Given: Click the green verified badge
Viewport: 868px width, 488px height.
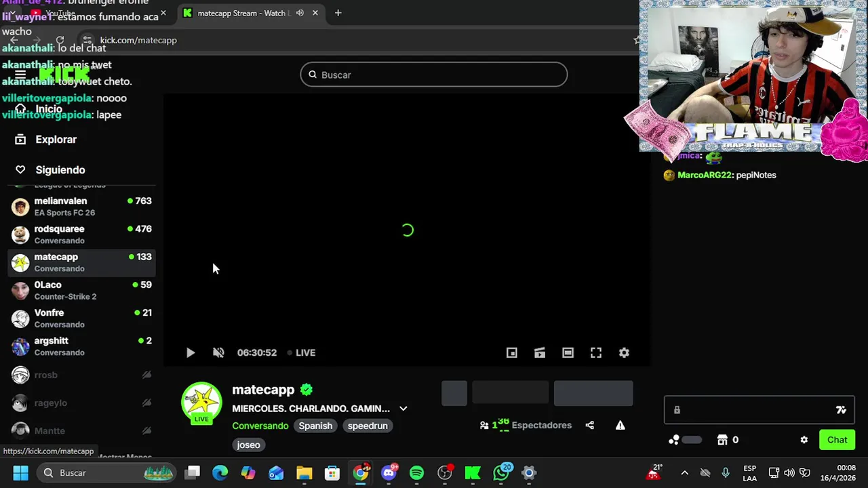Looking at the screenshot, I should point(307,390).
